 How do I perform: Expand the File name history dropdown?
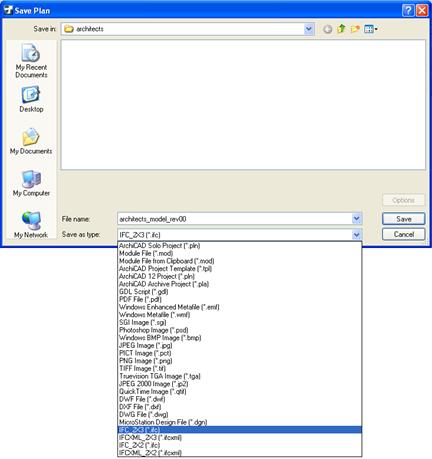point(356,219)
